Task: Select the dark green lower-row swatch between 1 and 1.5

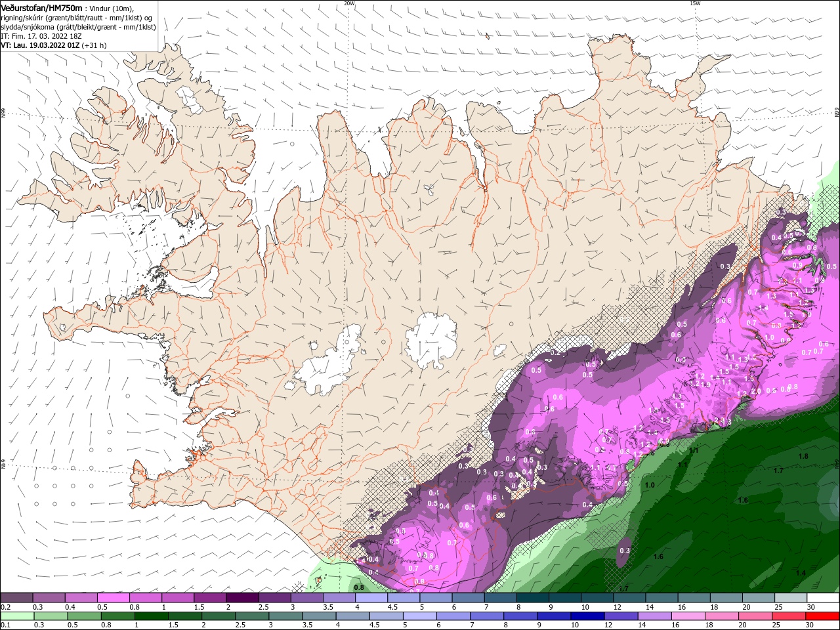Action: [151, 616]
